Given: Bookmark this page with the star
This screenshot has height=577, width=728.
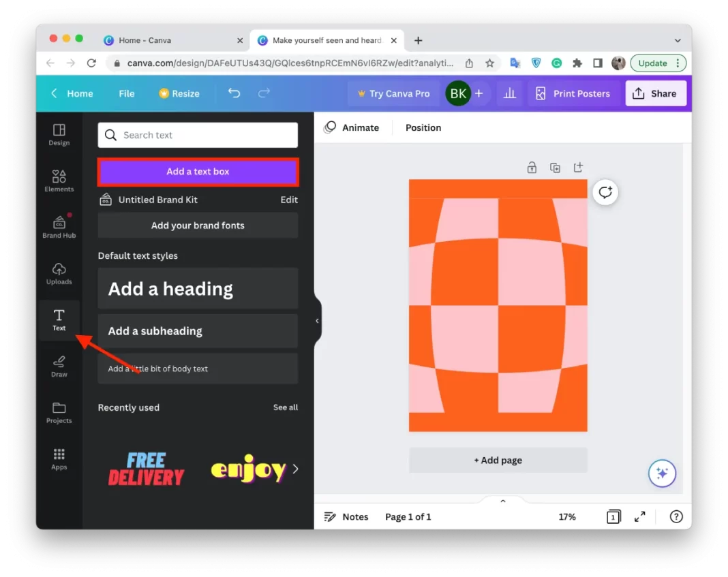Looking at the screenshot, I should 490,63.
